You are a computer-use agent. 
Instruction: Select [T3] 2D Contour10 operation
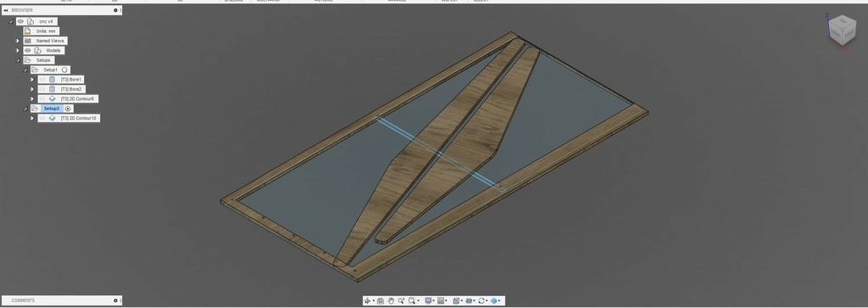78,119
